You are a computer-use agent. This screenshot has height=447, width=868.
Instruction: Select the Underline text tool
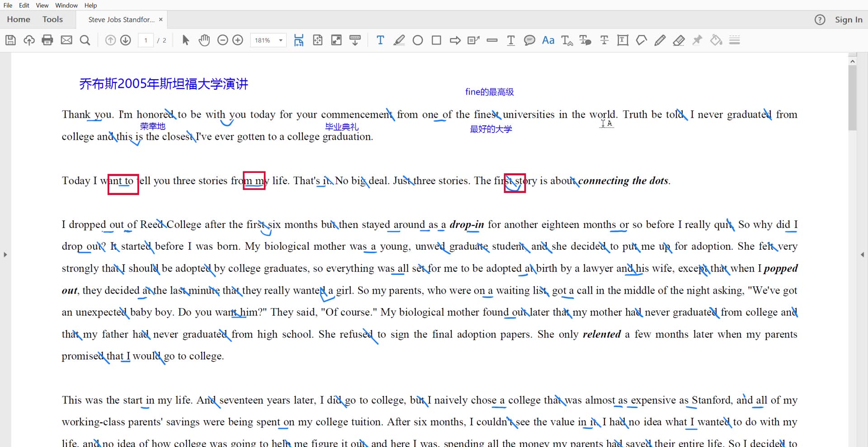pyautogui.click(x=511, y=40)
